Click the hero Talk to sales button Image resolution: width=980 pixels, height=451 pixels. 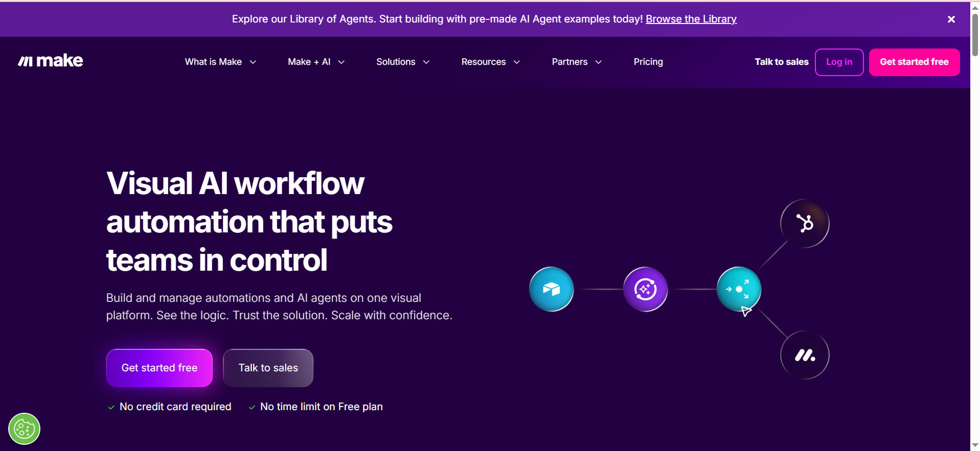[268, 368]
